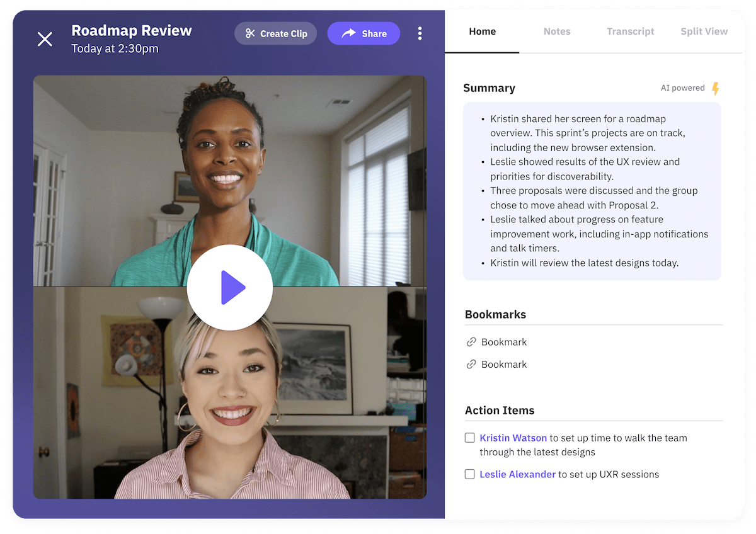Viewport: 756px width, 534px height.
Task: Play the meeting recording
Action: tap(230, 288)
